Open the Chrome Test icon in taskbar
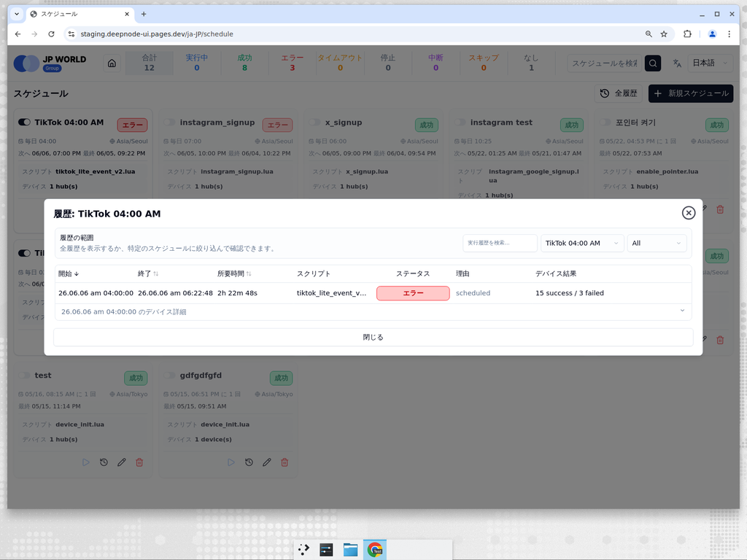This screenshot has width=747, height=560. (x=375, y=550)
